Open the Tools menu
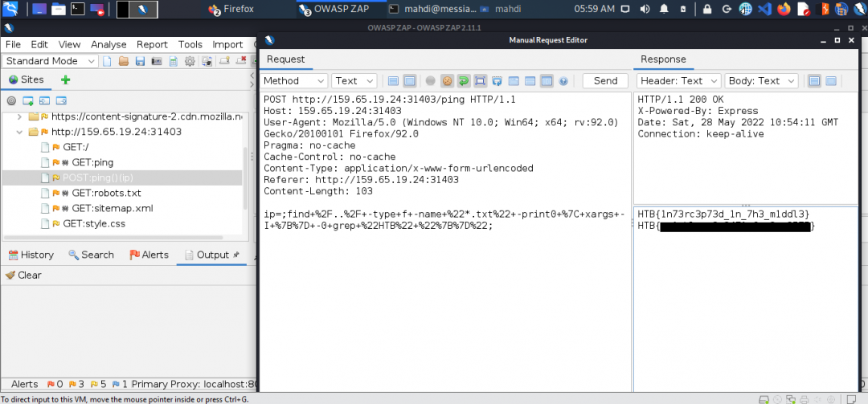 [190, 44]
